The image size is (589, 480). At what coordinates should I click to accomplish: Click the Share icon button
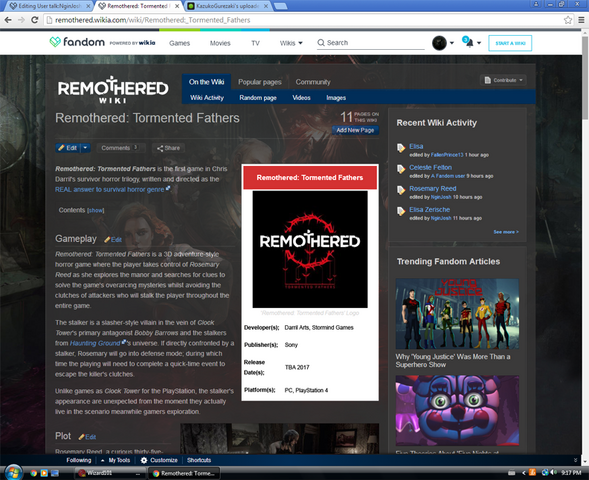[x=168, y=148]
